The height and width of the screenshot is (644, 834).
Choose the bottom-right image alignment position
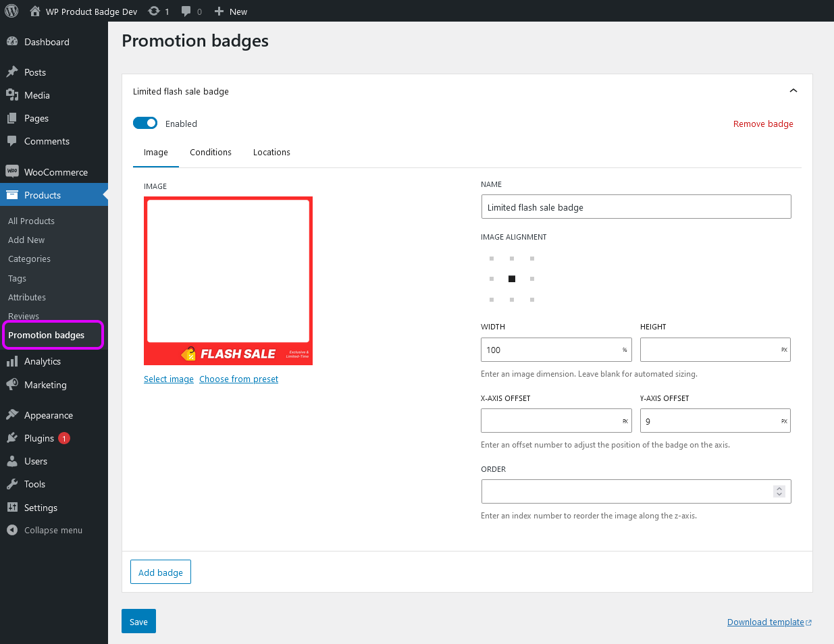532,299
